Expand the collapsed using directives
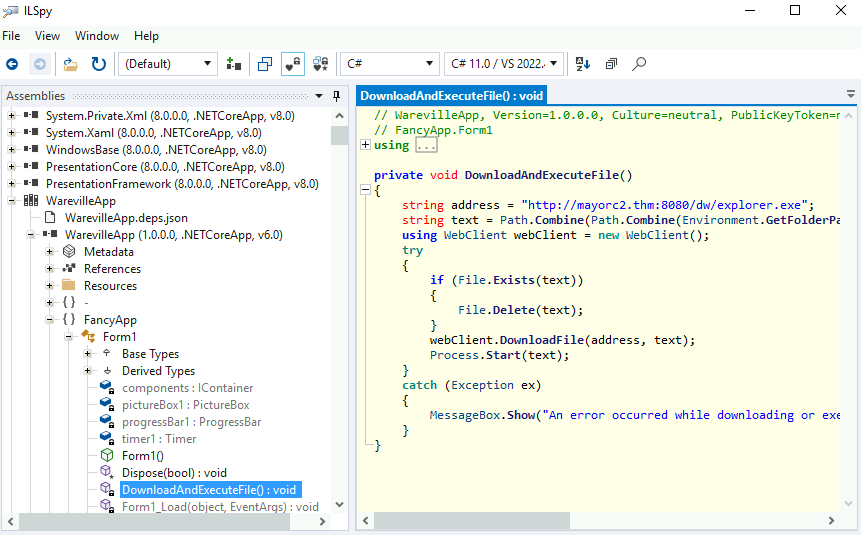 tap(365, 145)
